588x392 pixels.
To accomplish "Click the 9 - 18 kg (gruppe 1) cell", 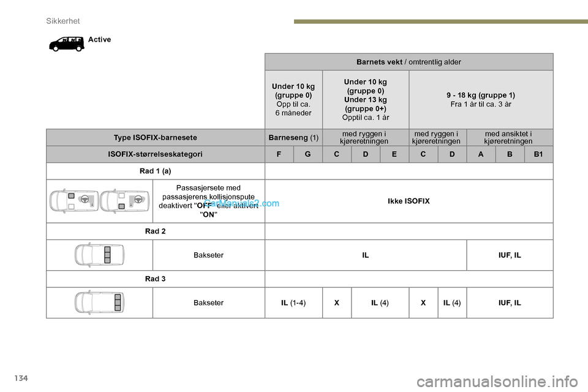I will coord(481,99).
